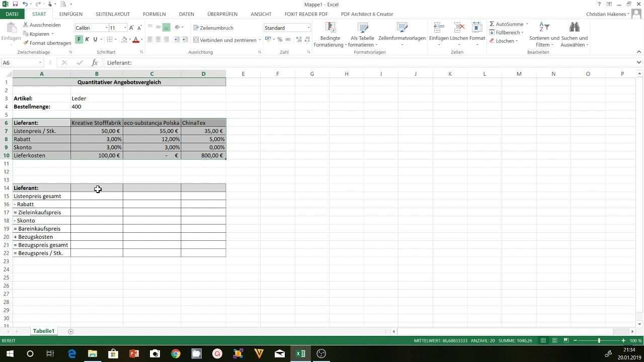Toggle Zeilenumbruch text wrapping

(x=213, y=28)
